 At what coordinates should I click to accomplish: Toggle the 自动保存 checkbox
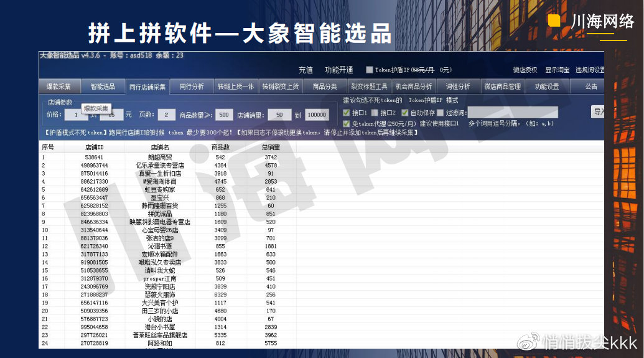(x=404, y=112)
